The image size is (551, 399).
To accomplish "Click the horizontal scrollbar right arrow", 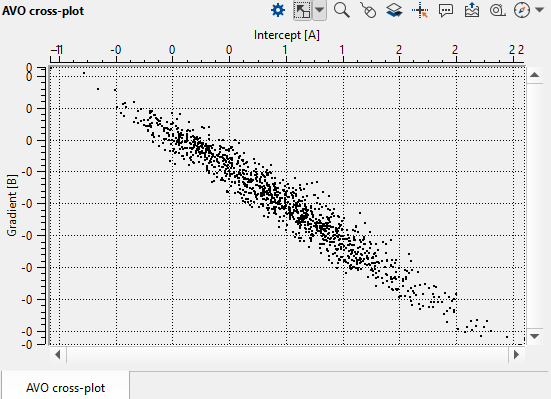I will 516,354.
